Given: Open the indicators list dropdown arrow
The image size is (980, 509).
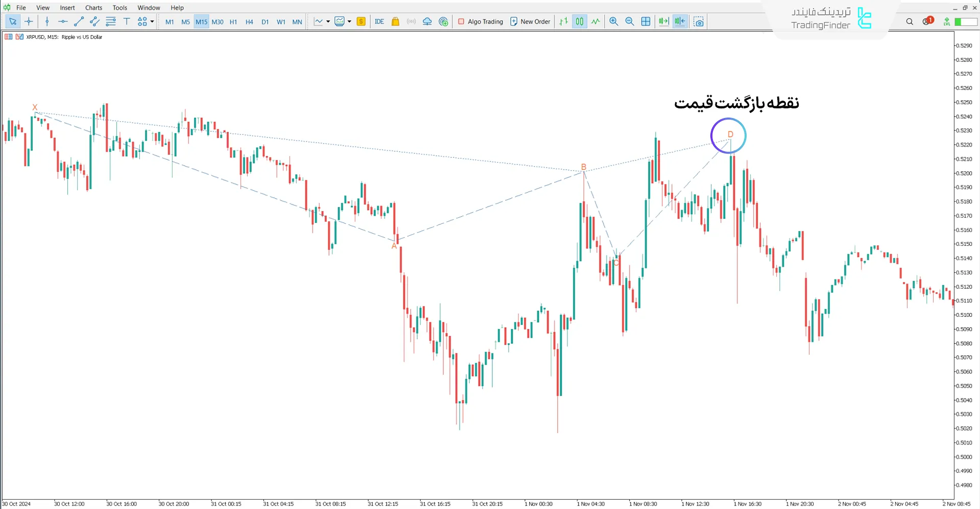Looking at the screenshot, I should tap(328, 21).
